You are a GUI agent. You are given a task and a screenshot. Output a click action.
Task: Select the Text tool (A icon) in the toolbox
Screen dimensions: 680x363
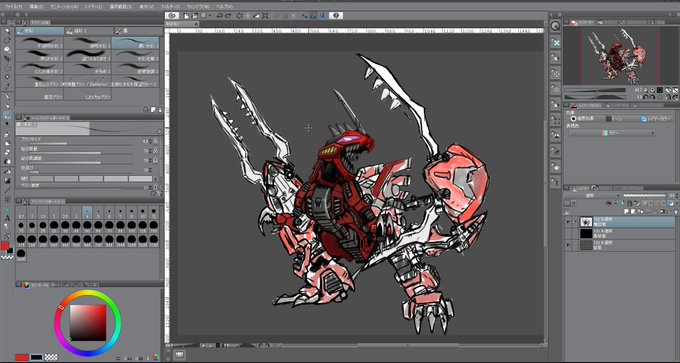pos(7,218)
